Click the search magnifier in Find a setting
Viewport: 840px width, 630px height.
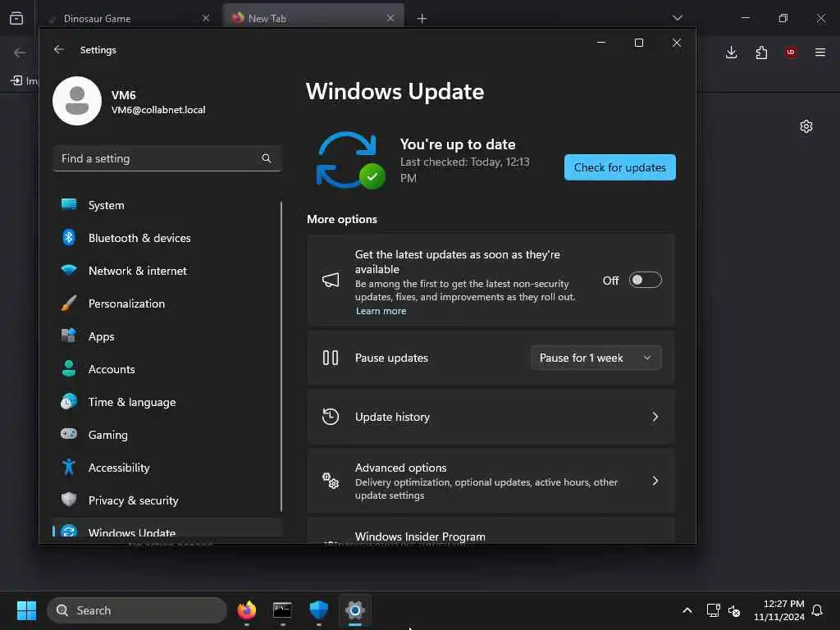pos(267,158)
